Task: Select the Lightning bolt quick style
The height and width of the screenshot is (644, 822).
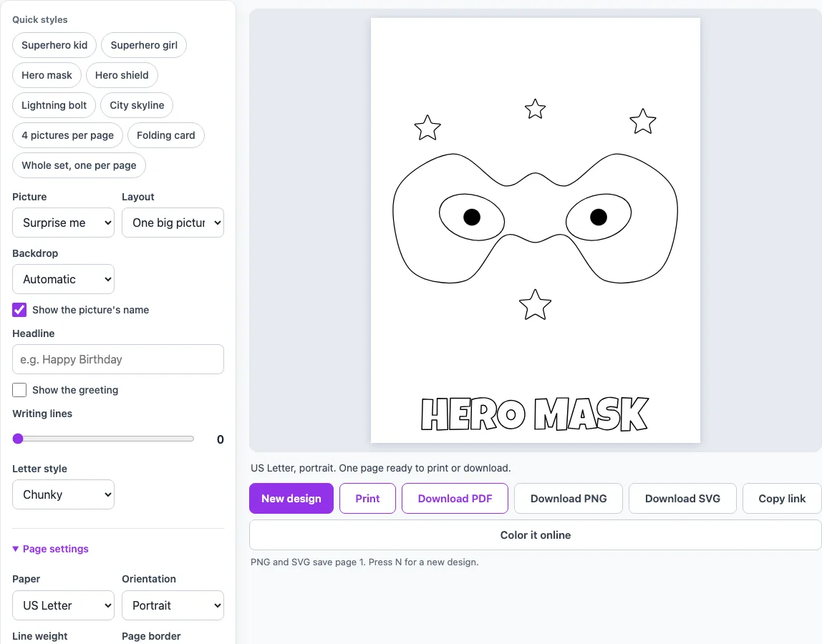Action: tap(54, 104)
